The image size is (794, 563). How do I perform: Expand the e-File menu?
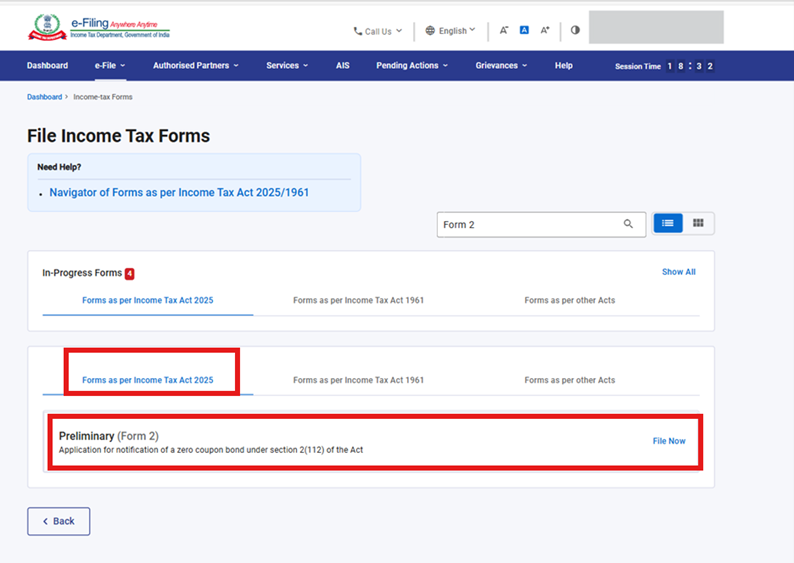point(110,66)
